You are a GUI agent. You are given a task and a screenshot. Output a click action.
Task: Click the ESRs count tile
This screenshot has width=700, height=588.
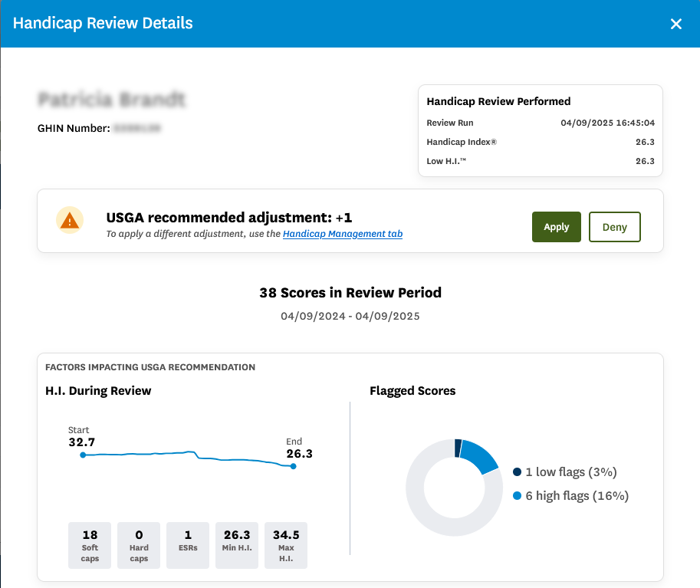(188, 545)
